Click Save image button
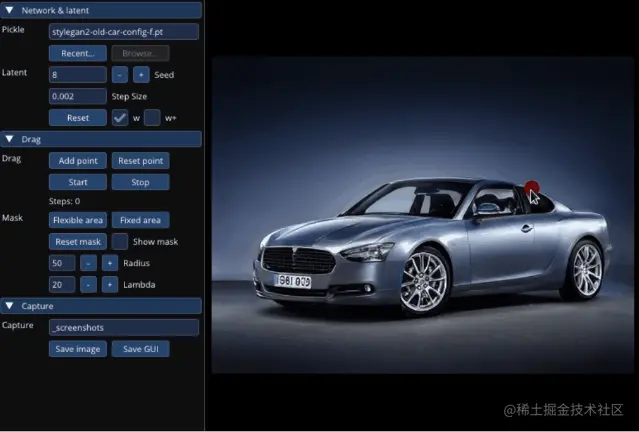 [x=78, y=349]
